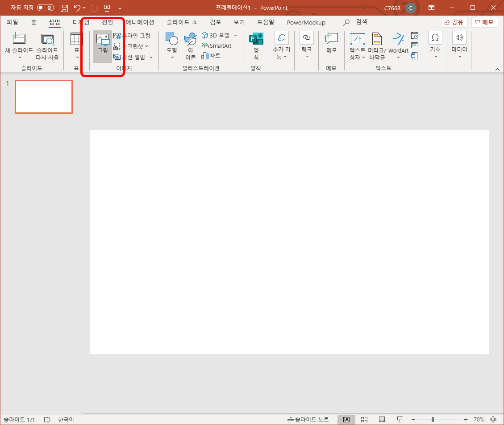Insert a 차트 (Chart)
This screenshot has width=504, height=425.
tap(211, 56)
